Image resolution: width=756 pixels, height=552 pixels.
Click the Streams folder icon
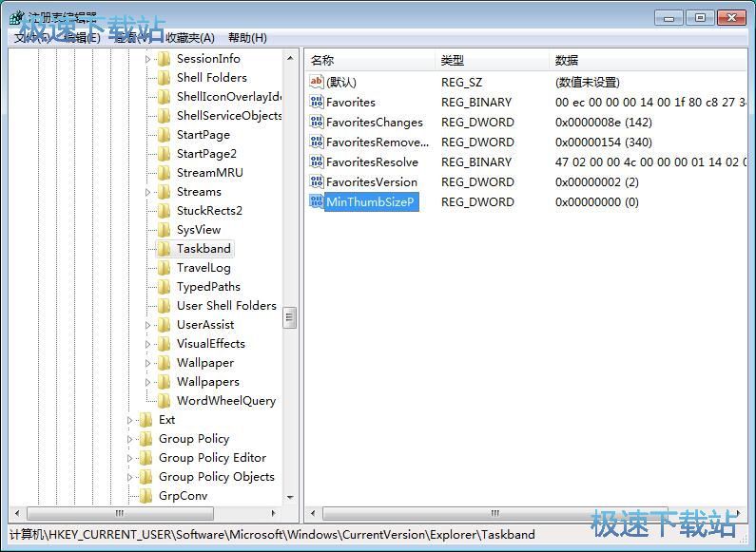click(165, 192)
